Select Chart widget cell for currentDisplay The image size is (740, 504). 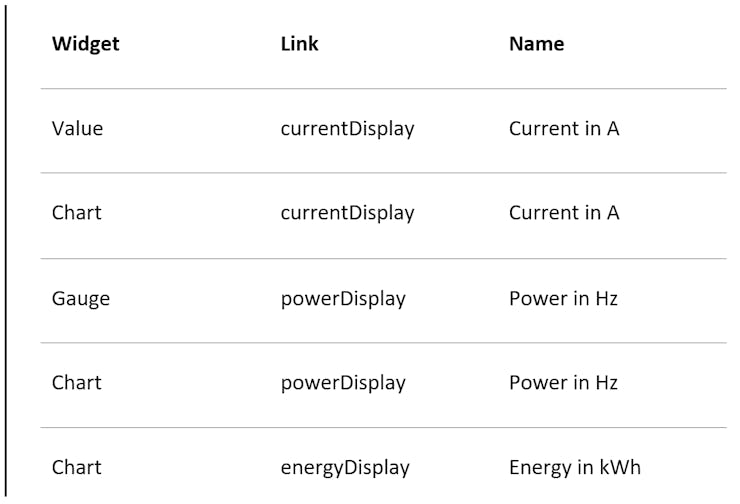[77, 213]
